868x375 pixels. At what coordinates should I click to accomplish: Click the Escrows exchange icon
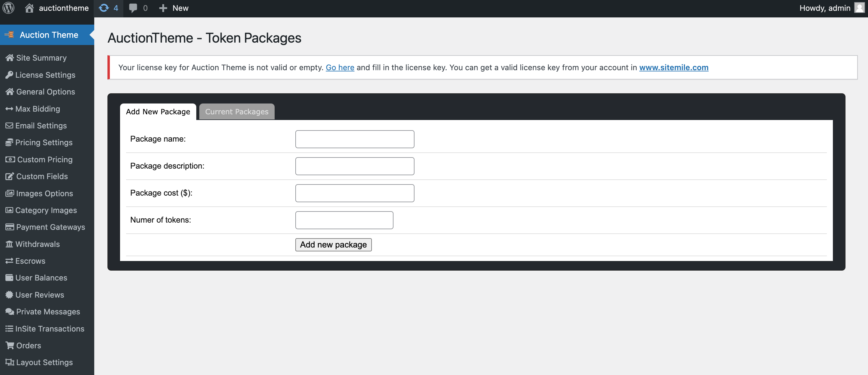[9, 261]
